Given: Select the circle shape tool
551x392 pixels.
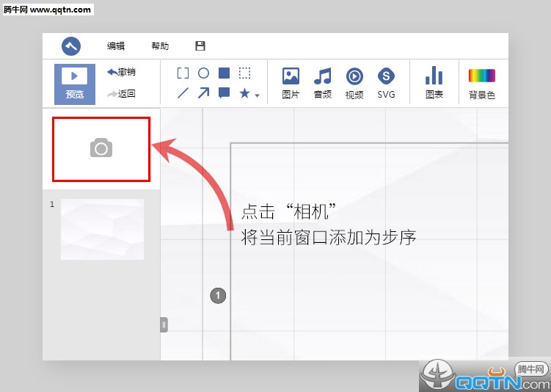Looking at the screenshot, I should point(204,73).
